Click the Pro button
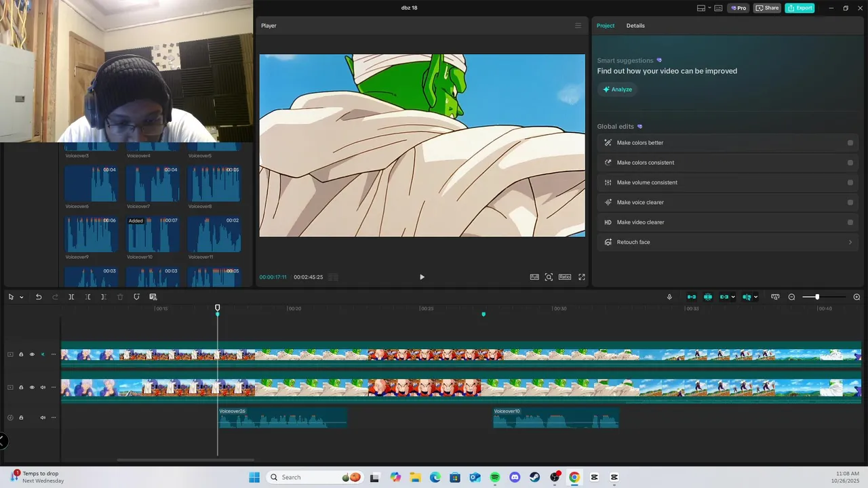This screenshot has height=488, width=868. (x=738, y=8)
